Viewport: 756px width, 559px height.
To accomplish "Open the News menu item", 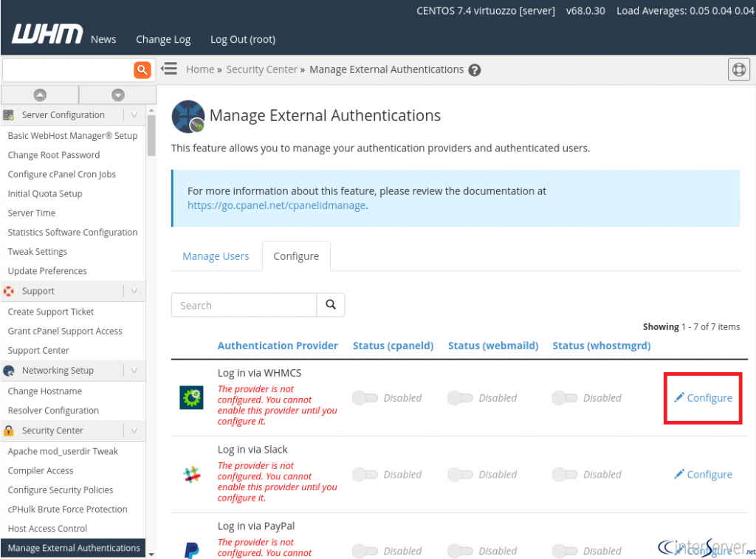I will [103, 39].
